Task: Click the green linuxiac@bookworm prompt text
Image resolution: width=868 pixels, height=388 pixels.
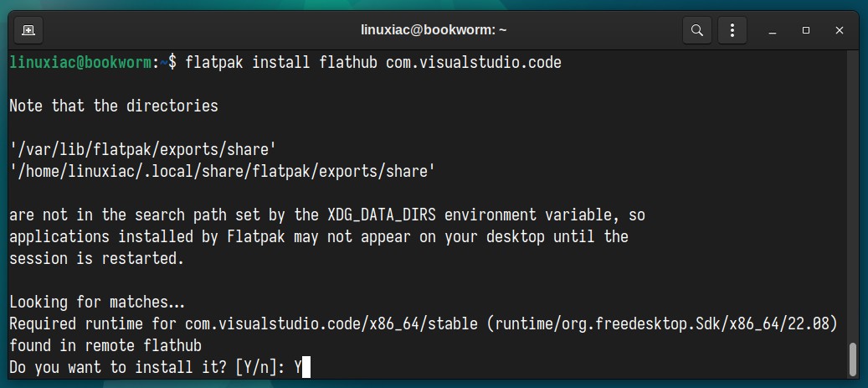Action: point(80,62)
